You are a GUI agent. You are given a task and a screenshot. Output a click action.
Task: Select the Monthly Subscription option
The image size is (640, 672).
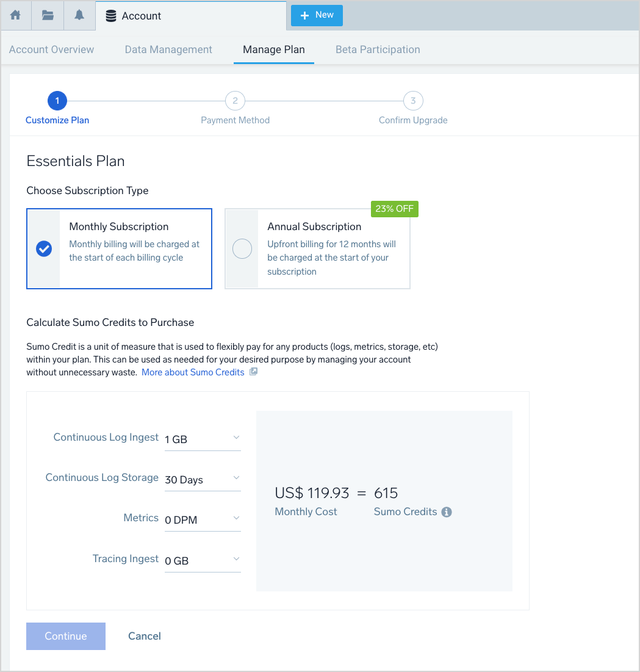44,249
